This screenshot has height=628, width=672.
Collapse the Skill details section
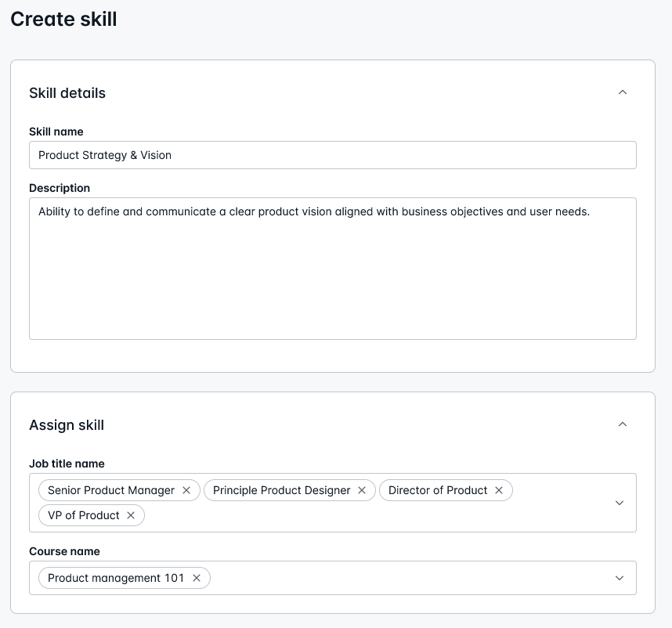pos(623,92)
